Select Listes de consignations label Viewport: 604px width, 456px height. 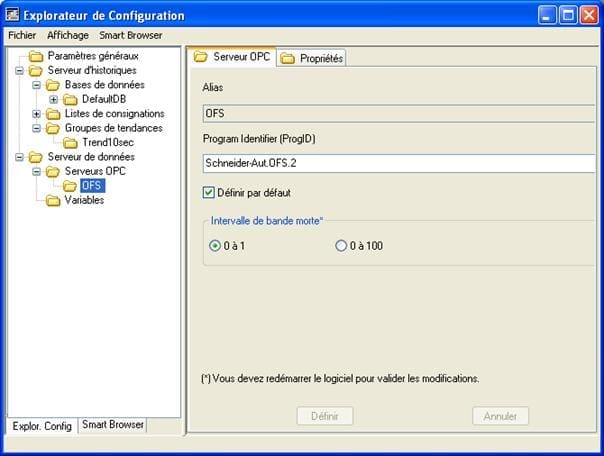coord(114,114)
